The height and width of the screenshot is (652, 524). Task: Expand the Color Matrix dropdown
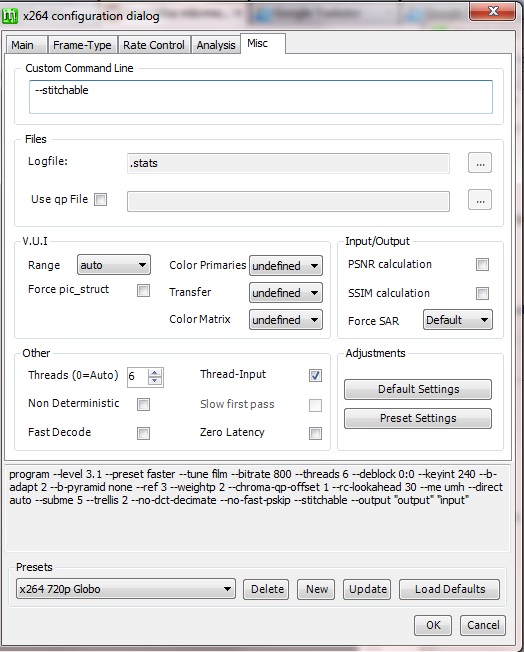pyautogui.click(x=286, y=320)
